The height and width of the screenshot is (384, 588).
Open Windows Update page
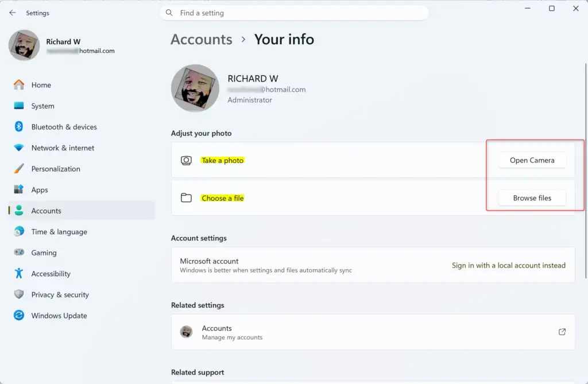(82, 316)
